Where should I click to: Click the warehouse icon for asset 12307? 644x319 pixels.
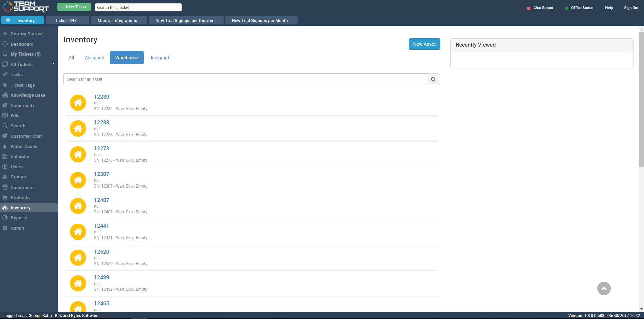coord(78,180)
